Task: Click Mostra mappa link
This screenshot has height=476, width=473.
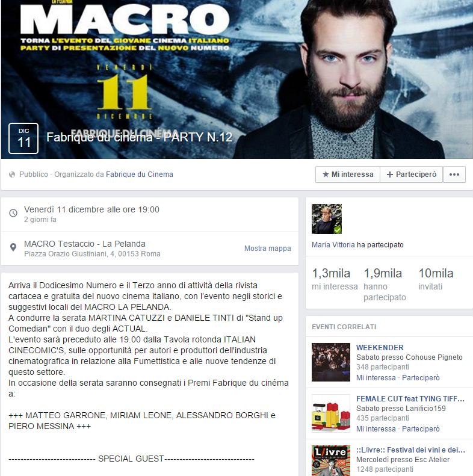Action: click(267, 249)
